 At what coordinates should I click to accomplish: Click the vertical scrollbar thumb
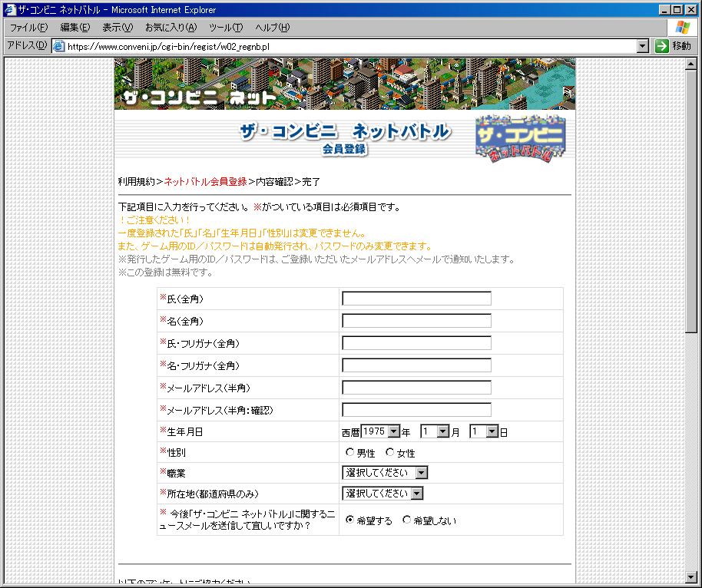tap(690, 201)
